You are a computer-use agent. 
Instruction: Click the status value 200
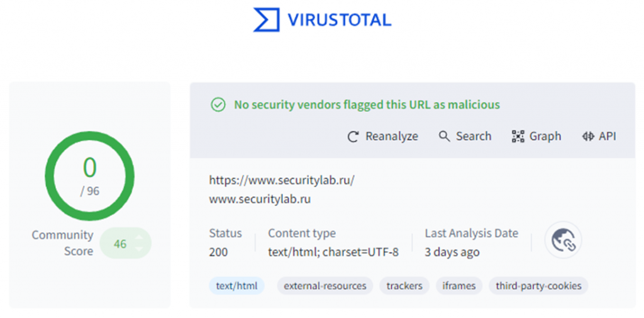218,252
